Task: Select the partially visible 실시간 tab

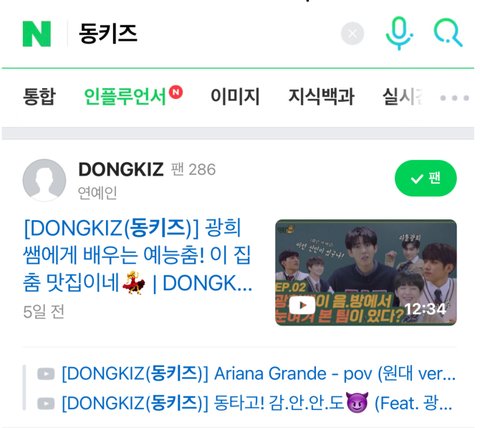Action: tap(402, 97)
